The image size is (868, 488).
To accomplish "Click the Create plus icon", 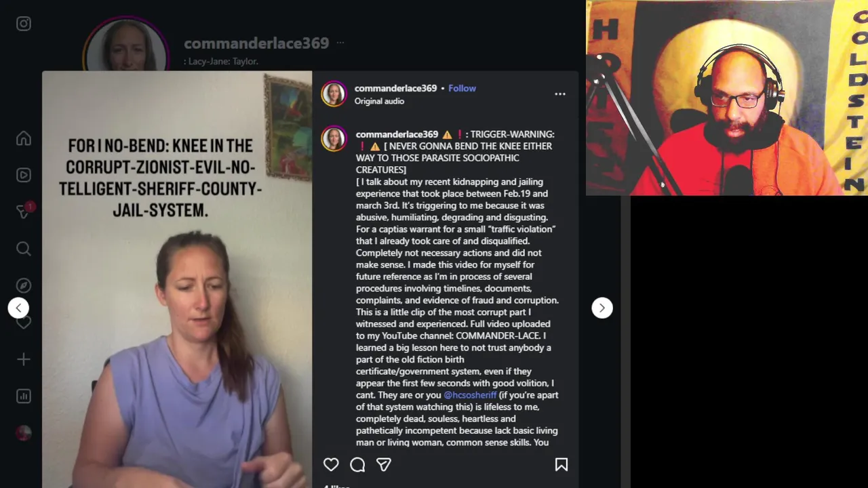I will click(24, 359).
